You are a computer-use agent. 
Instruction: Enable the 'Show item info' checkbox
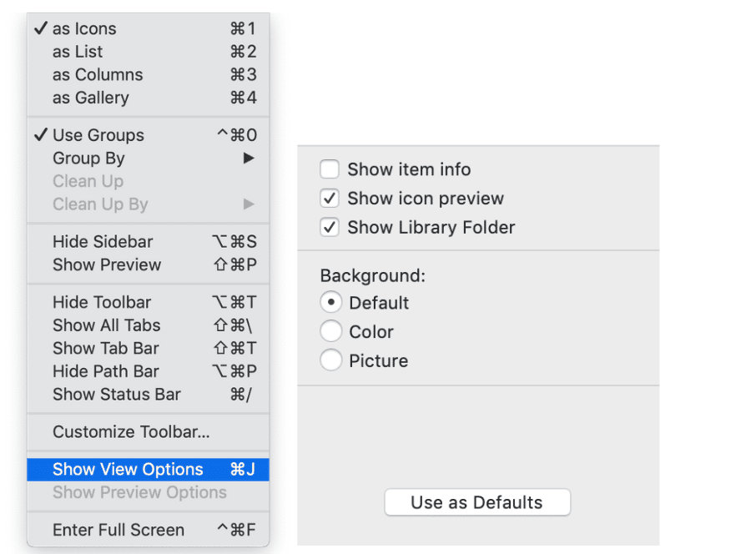coord(330,169)
